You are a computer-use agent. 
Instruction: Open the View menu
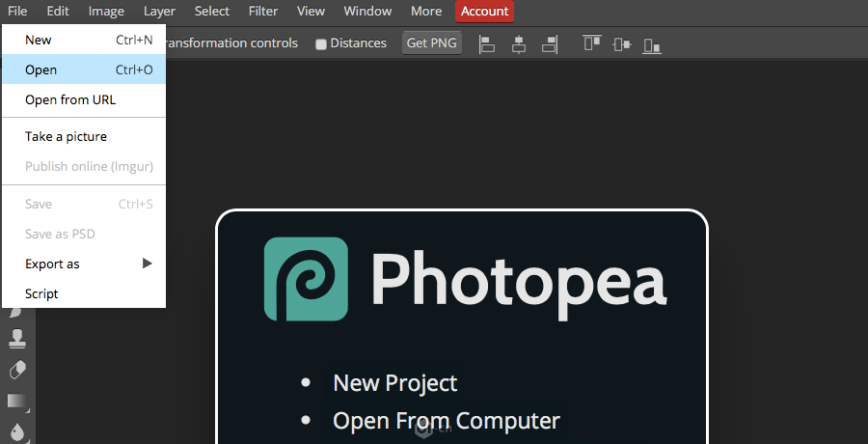311,11
